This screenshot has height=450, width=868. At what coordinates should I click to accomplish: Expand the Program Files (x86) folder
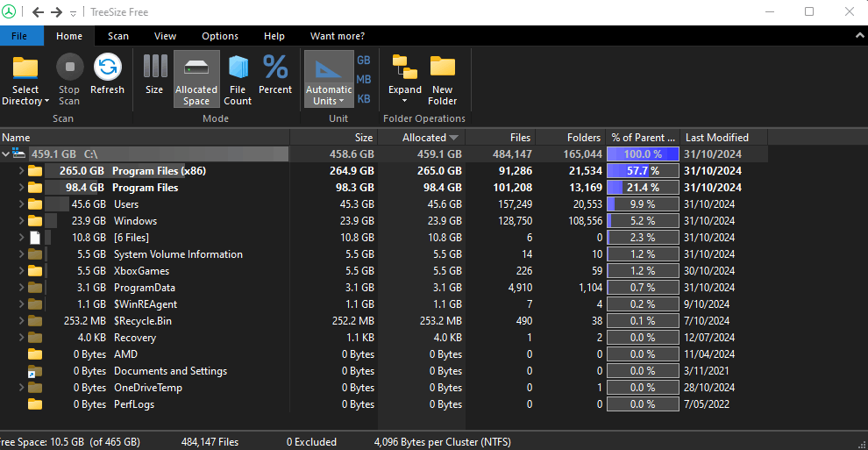point(21,170)
